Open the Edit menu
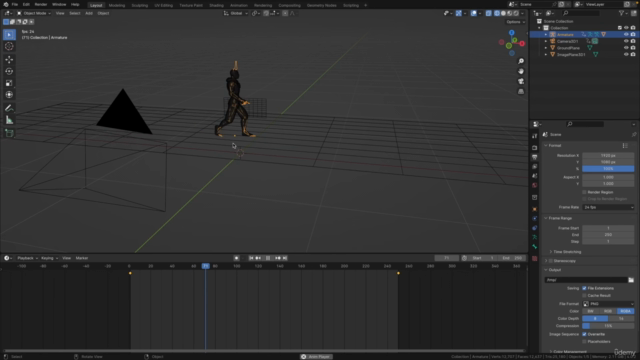Screen dimensions: 640x360 (26, 4)
